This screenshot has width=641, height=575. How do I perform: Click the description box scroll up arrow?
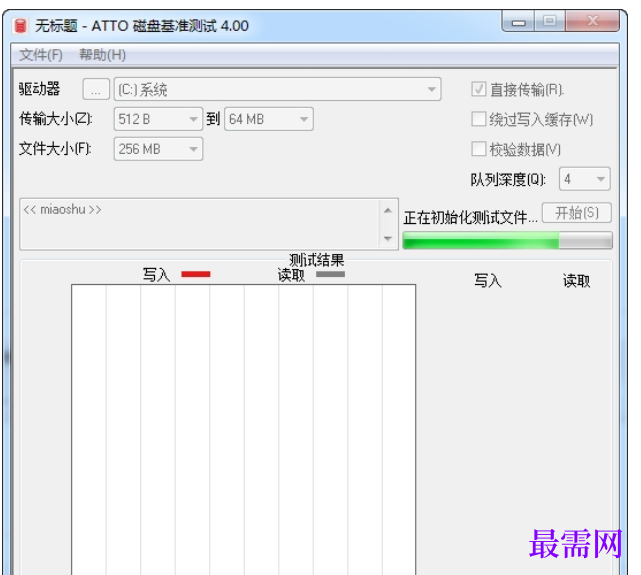[388, 210]
